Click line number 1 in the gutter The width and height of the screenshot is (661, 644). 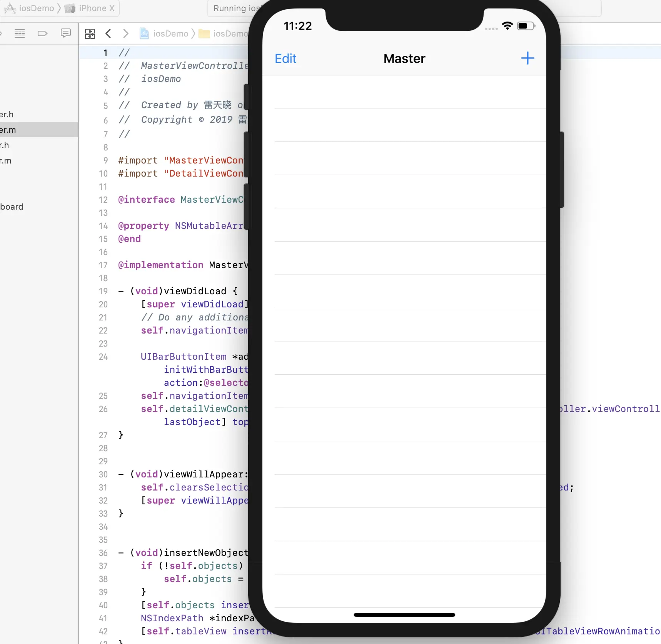pos(105,53)
